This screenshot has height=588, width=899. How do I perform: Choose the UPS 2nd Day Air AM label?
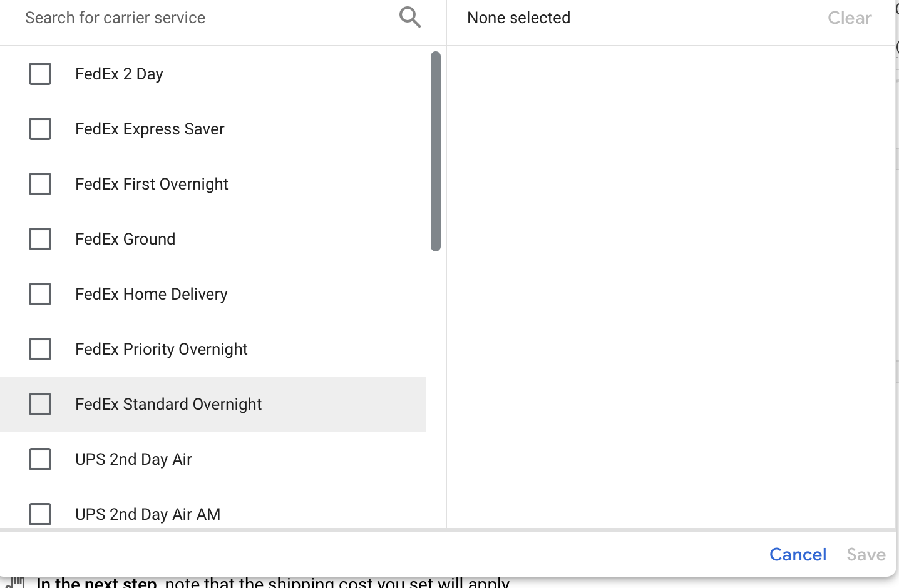point(148,514)
